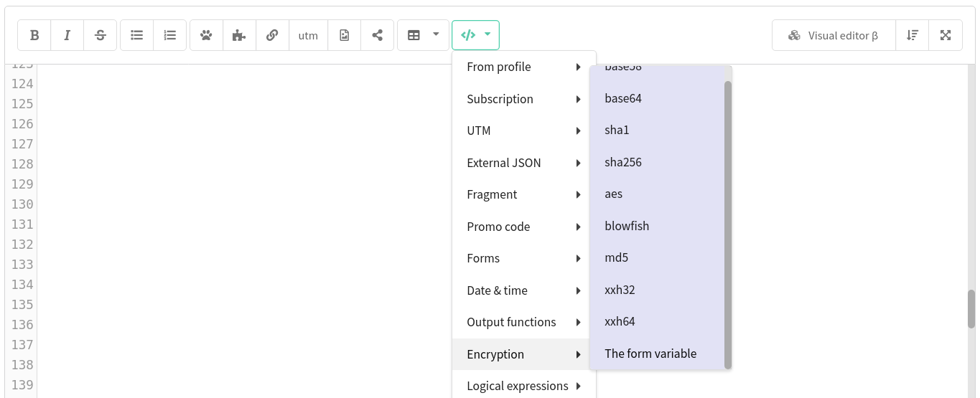
Task: Click the arrow beside Forms
Action: pos(578,258)
